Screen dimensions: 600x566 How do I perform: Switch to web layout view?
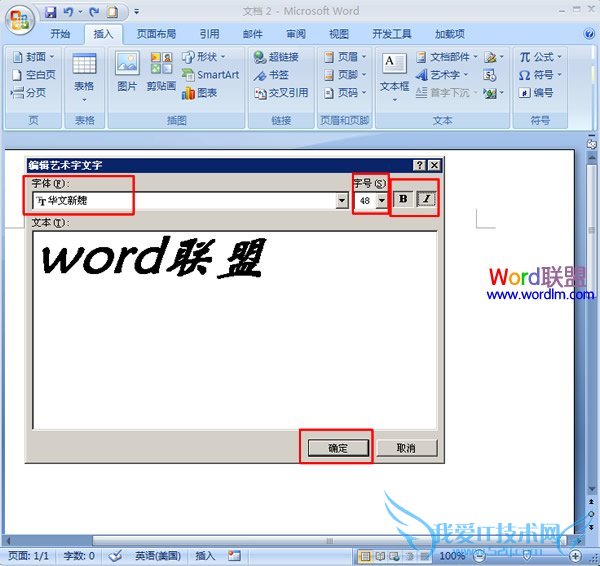click(x=395, y=556)
